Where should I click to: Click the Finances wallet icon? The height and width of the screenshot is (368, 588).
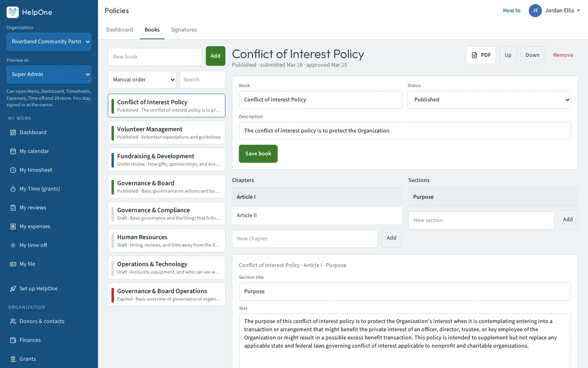tap(13, 340)
